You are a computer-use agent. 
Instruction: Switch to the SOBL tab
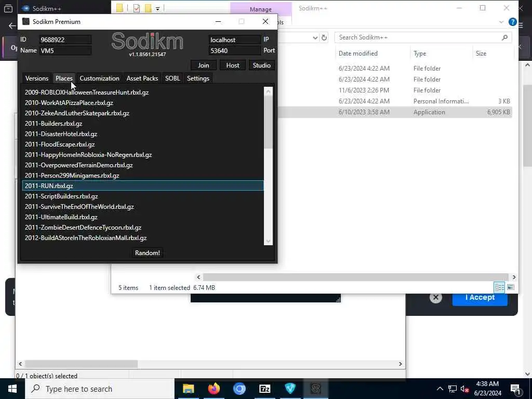172,78
